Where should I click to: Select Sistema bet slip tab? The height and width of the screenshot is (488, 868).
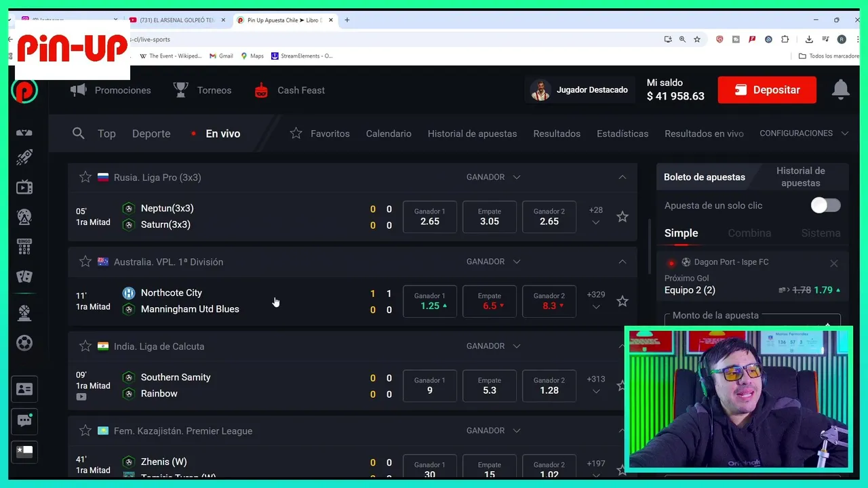(821, 233)
